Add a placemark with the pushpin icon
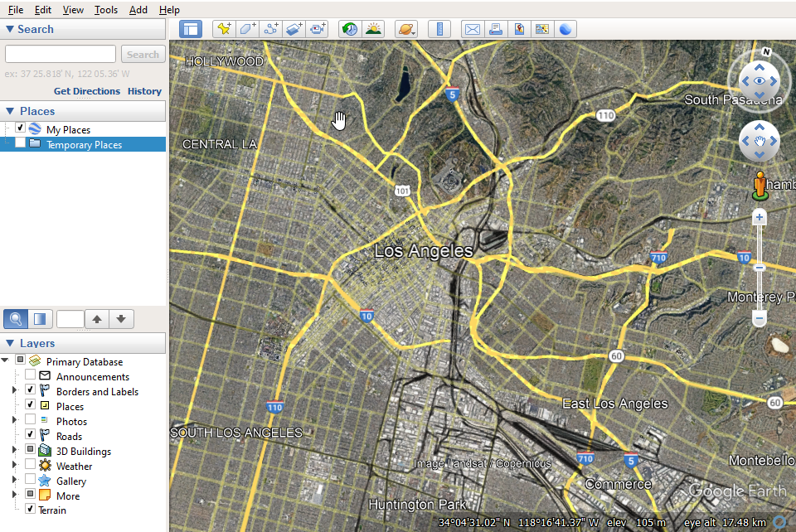This screenshot has height=532, width=796. [x=224, y=29]
